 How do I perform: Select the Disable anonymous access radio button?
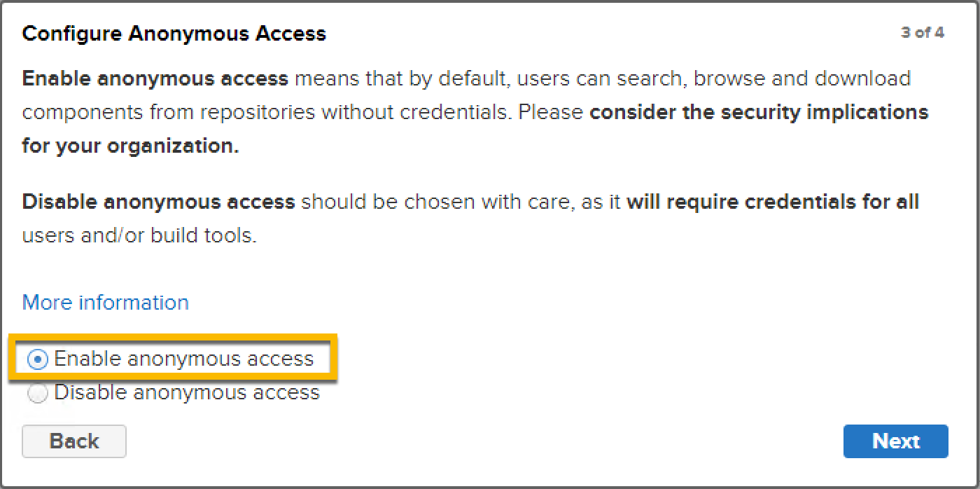[x=38, y=394]
